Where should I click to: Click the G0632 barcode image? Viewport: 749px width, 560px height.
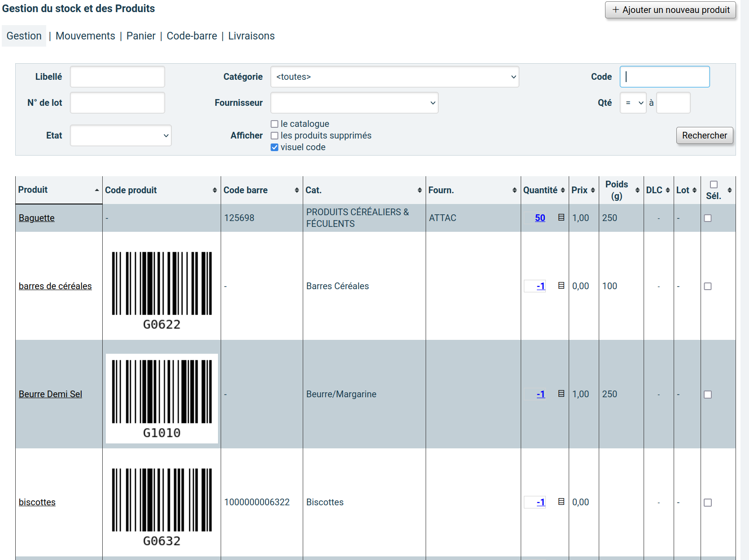point(162,507)
